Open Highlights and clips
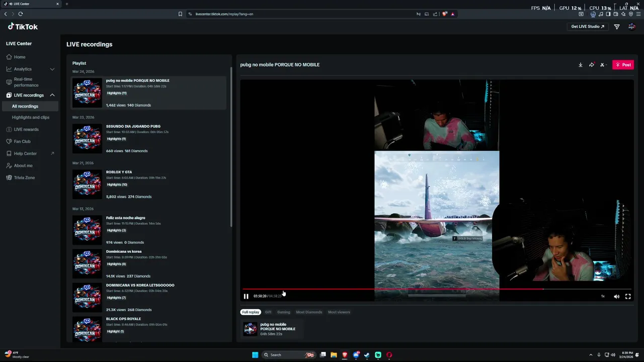Screen dimensions: 644x362 pos(30,117)
